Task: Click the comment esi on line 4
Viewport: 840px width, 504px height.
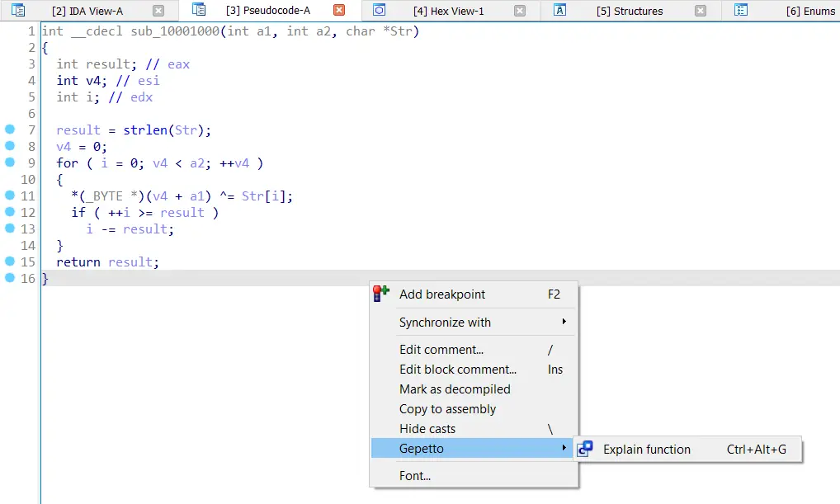Action: pos(149,81)
